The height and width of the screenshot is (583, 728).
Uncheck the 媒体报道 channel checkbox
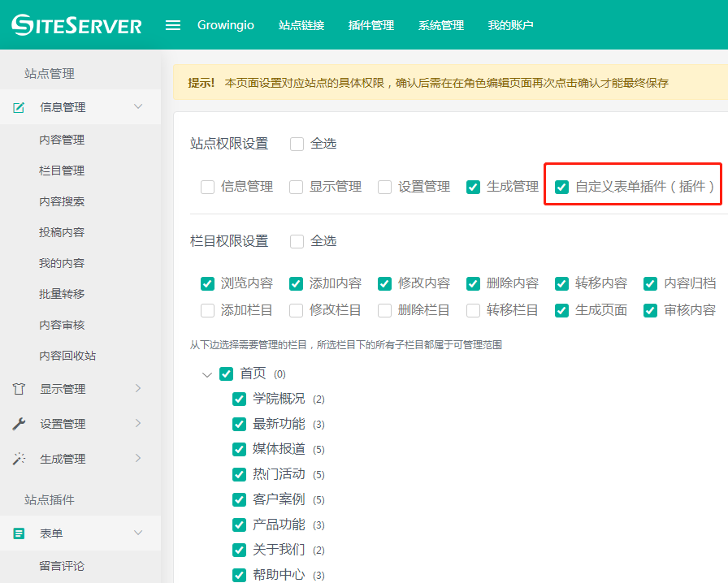pos(239,449)
